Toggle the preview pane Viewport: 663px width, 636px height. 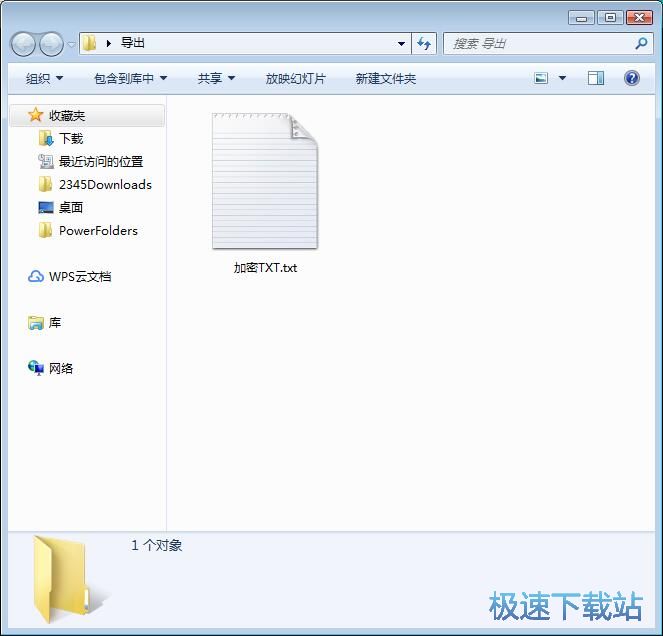[596, 78]
